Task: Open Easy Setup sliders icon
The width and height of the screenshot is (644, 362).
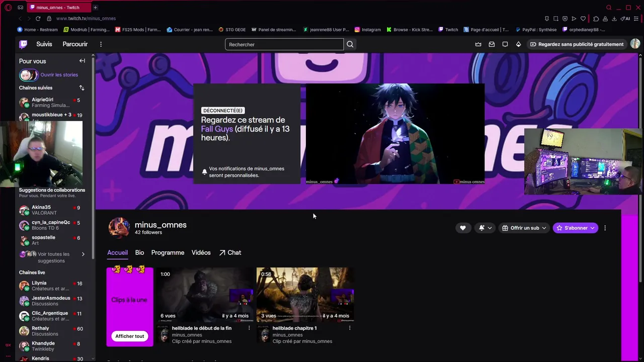Action: point(636,19)
